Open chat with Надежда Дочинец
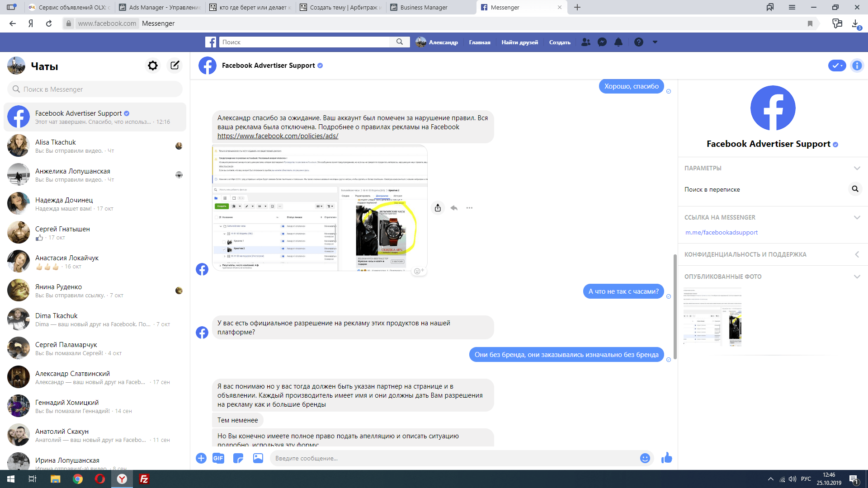 coord(95,204)
